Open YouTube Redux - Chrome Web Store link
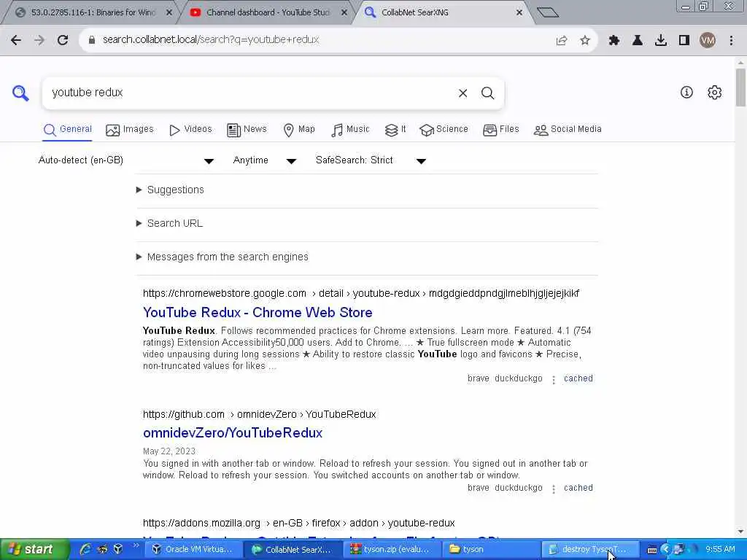Image resolution: width=747 pixels, height=560 pixels. pyautogui.click(x=258, y=313)
